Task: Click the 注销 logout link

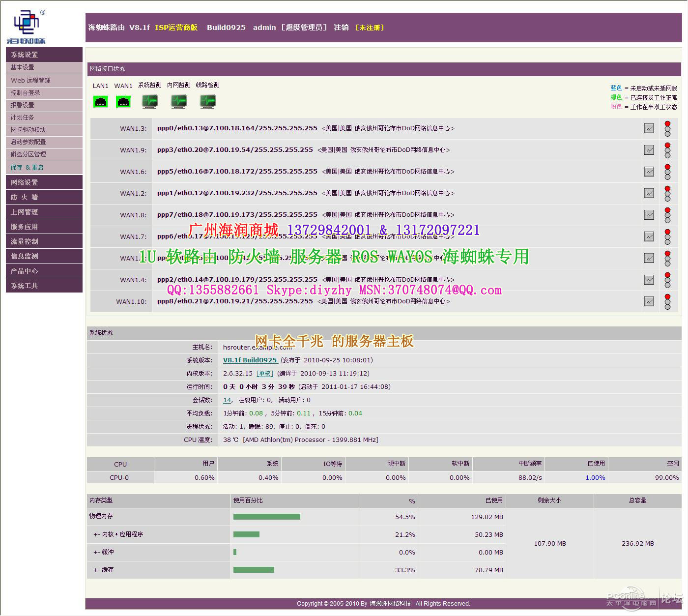Action: (341, 28)
